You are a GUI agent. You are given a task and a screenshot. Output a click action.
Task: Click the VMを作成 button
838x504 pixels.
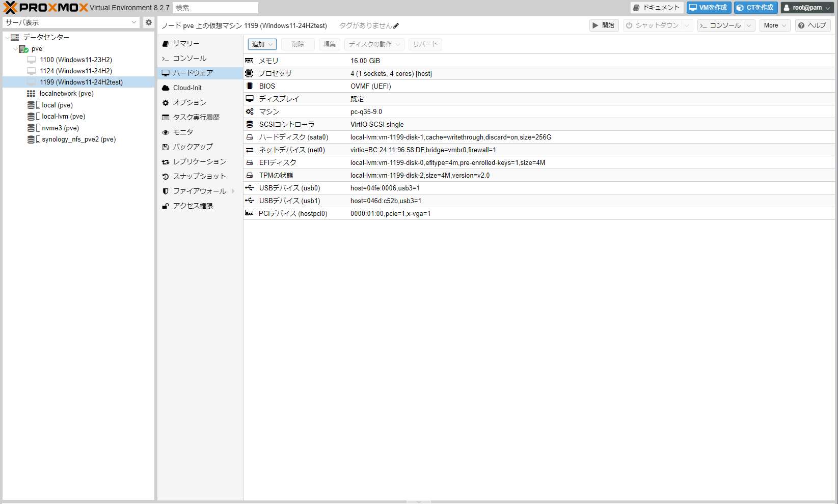click(709, 8)
